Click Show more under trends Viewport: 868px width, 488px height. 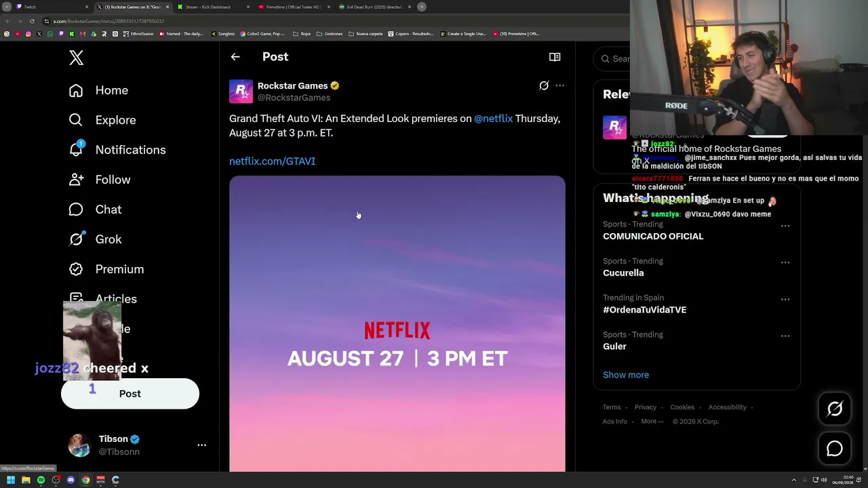pyautogui.click(x=626, y=375)
